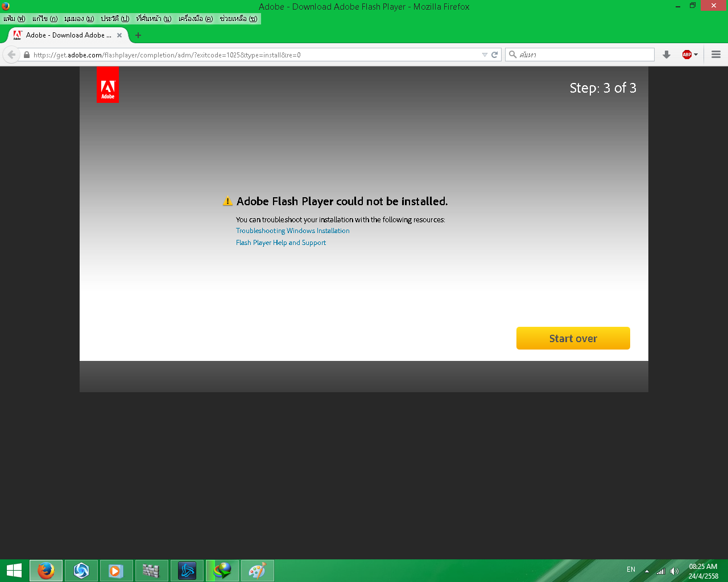Screen dimensions: 728x582
Task: Click the get.adobe.com URL field
Action: click(256, 55)
